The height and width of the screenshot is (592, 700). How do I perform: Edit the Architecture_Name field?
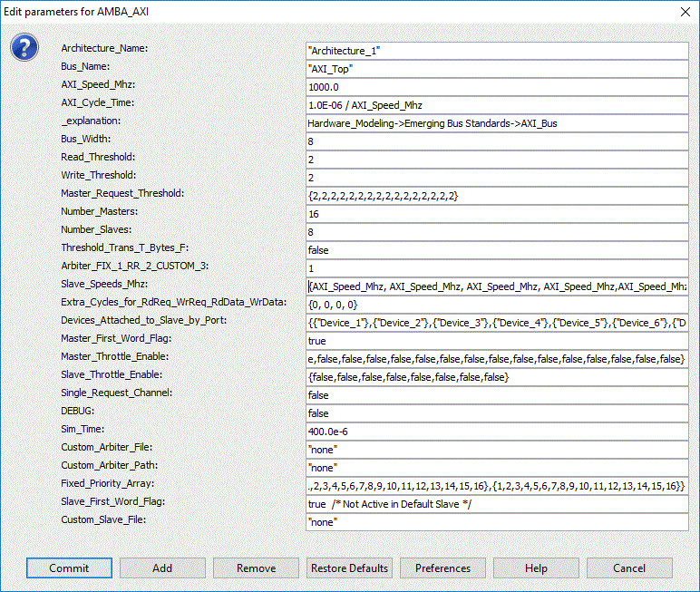click(497, 51)
